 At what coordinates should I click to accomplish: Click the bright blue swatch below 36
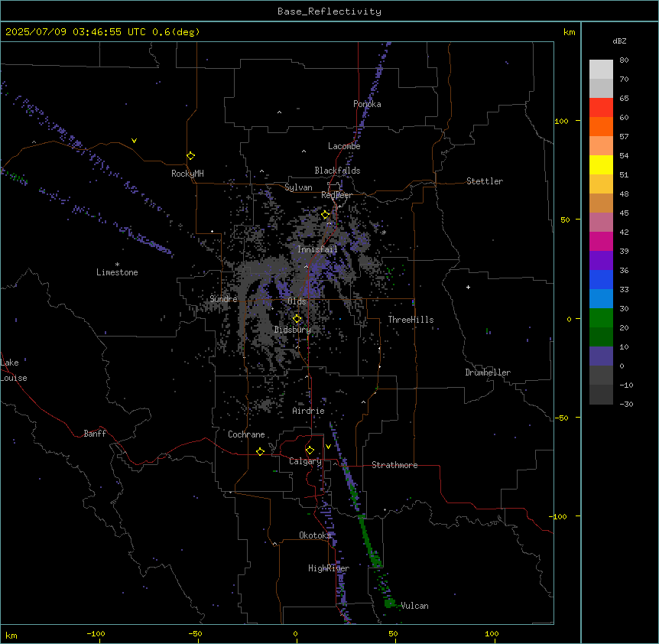coord(601,279)
